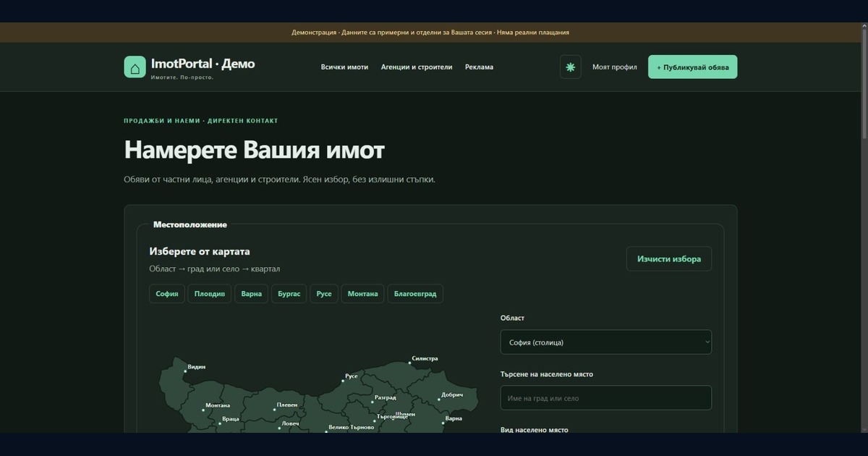The width and height of the screenshot is (868, 456).
Task: Click the heading Намерете Вашия имот
Action: point(255,150)
